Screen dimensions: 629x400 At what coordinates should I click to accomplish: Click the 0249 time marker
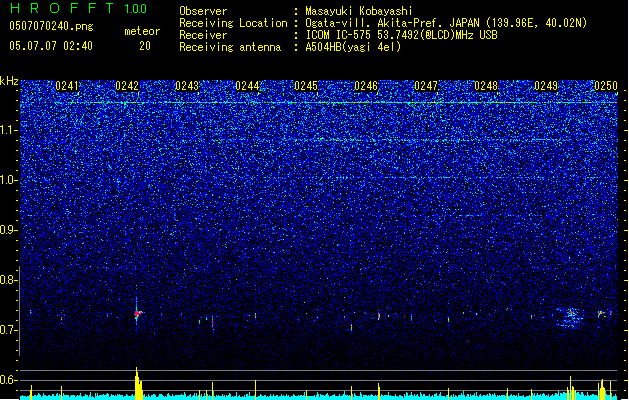point(546,86)
